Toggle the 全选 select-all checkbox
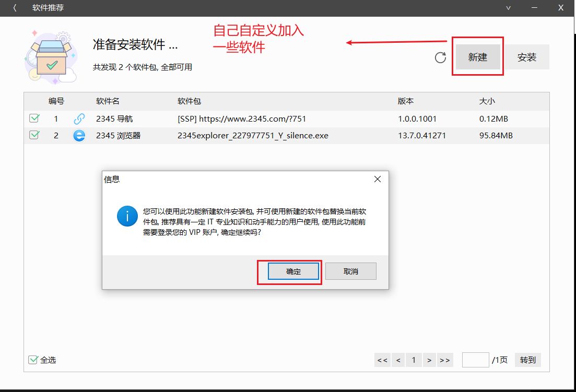 [x=33, y=360]
